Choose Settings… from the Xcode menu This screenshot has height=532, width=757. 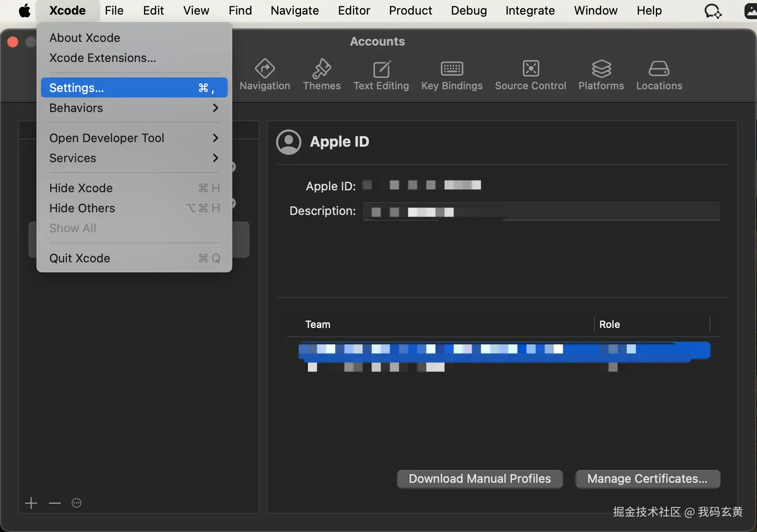[x=134, y=87]
